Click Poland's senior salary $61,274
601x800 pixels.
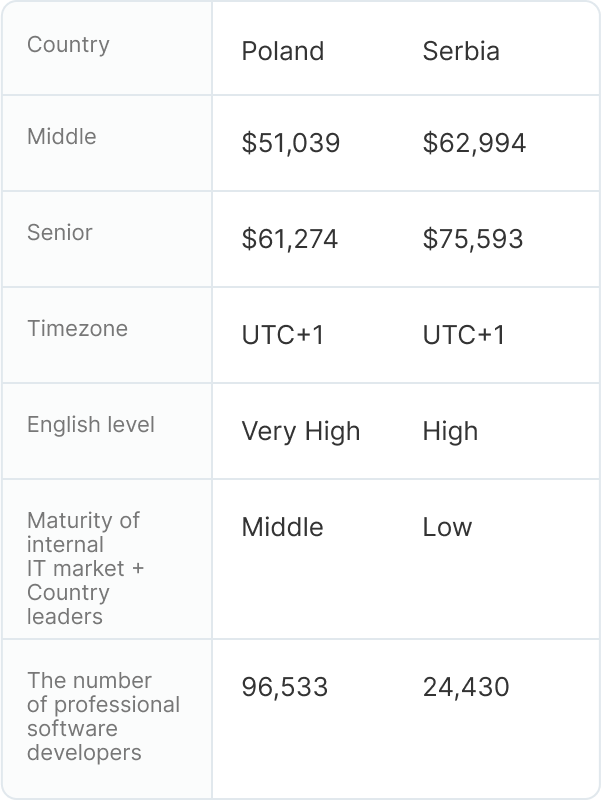click(290, 239)
